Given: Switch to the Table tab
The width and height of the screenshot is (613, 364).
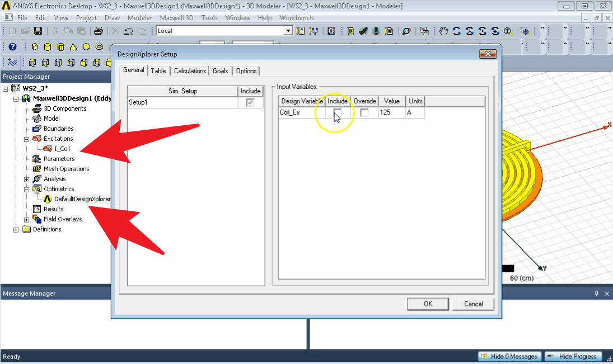Looking at the screenshot, I should [158, 70].
